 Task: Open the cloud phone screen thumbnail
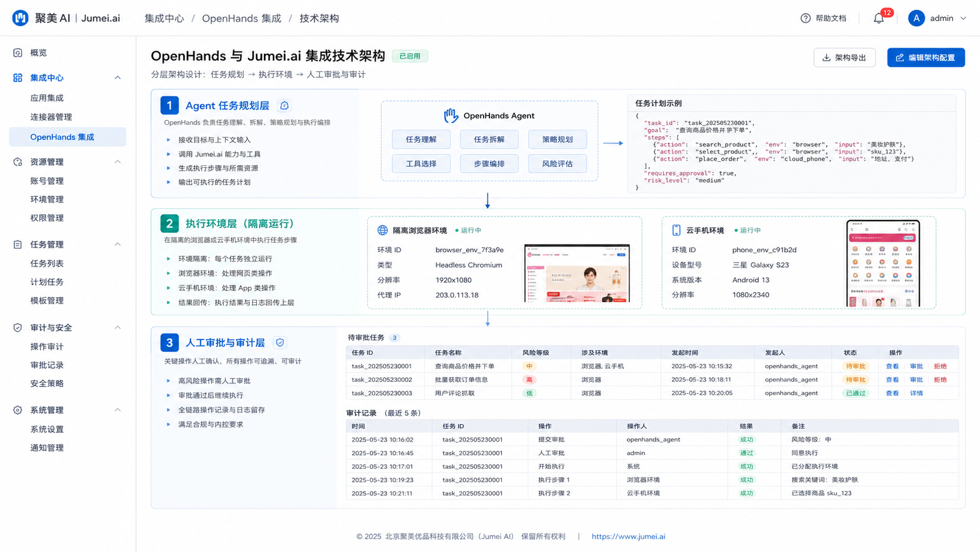pos(883,263)
